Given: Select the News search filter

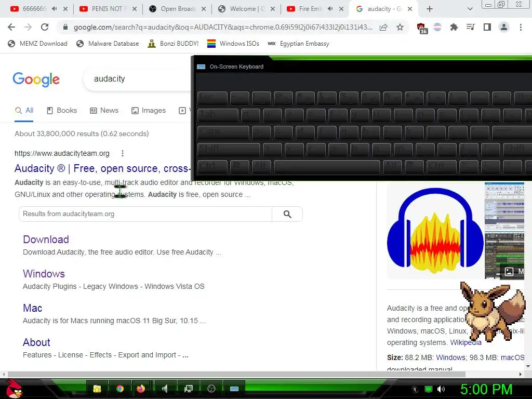Looking at the screenshot, I should (x=104, y=111).
